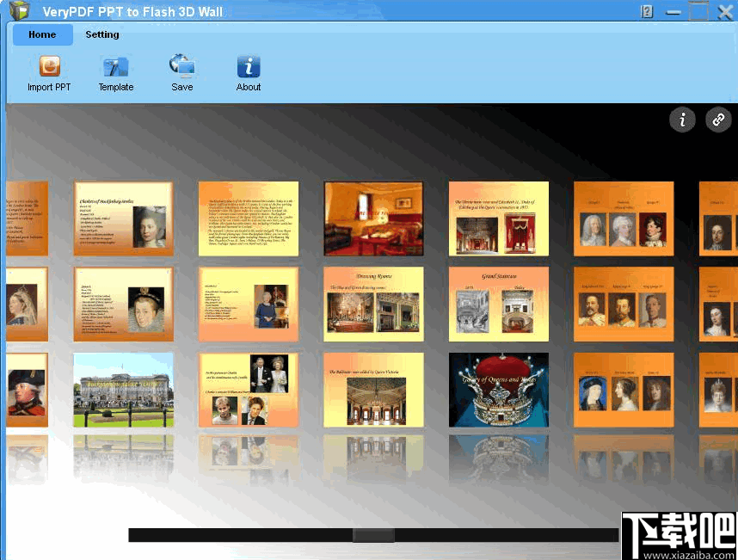The height and width of the screenshot is (560, 738).
Task: Select a royal portraits slide on the right wall
Action: point(624,218)
